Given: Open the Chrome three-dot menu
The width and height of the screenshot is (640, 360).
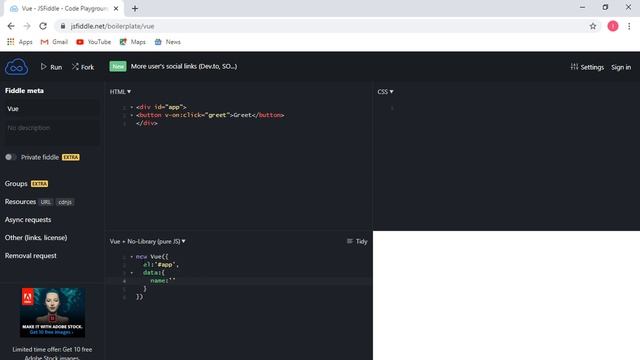Looking at the screenshot, I should coord(629,26).
